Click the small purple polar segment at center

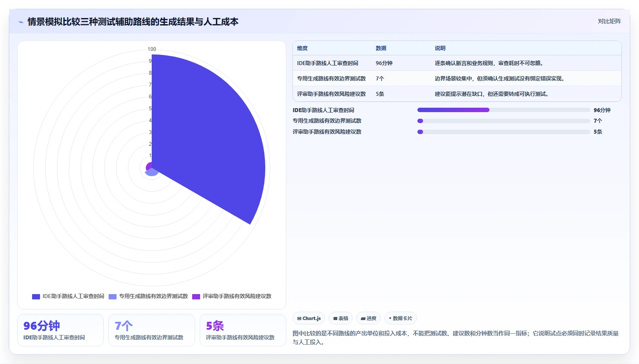[149, 166]
